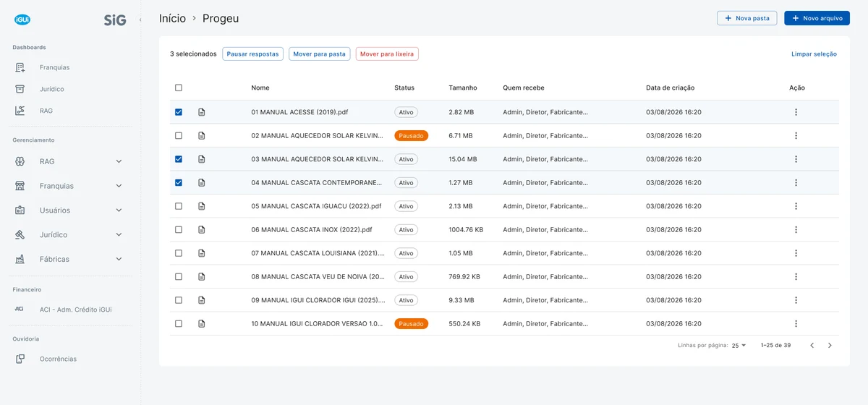Viewport: 868px width, 405px height.
Task: Check 05 MANUAL CASCATA IGUACU checkbox
Action: coord(179,206)
